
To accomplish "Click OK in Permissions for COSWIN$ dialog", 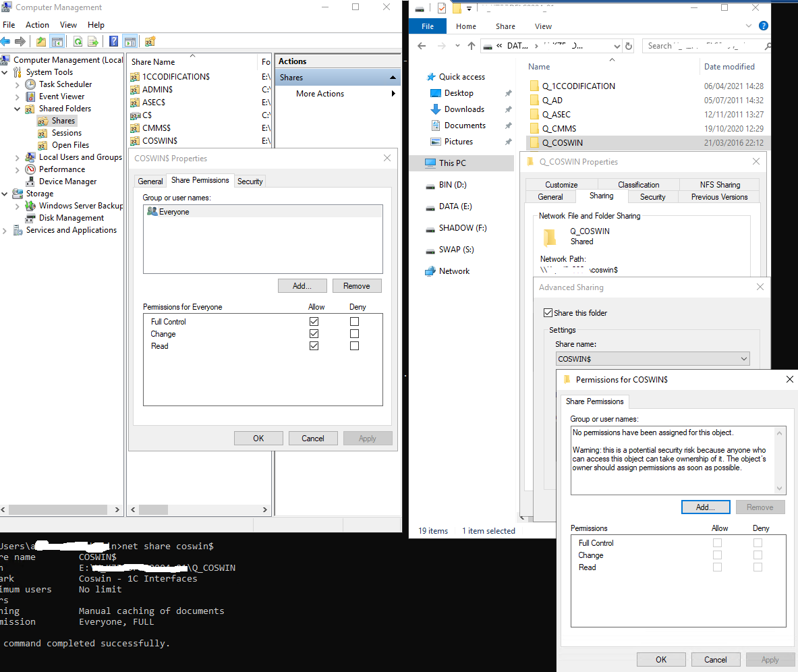I will coord(661,660).
